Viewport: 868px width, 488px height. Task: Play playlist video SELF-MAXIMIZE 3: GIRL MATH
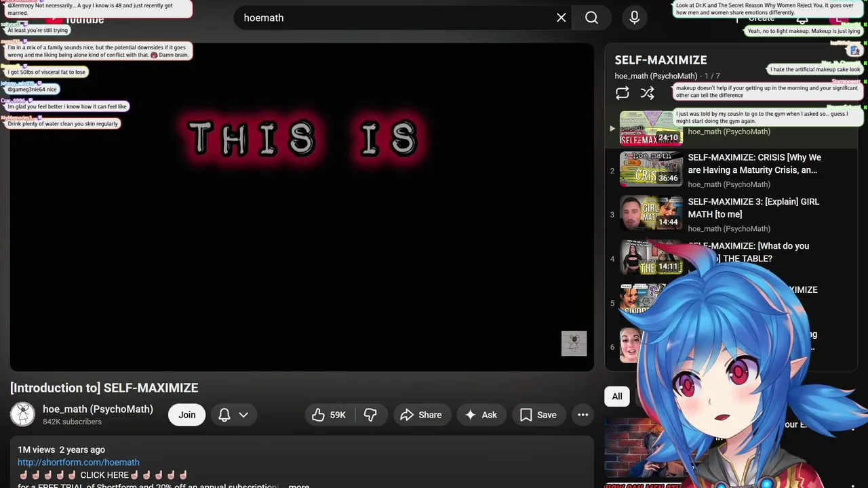753,207
